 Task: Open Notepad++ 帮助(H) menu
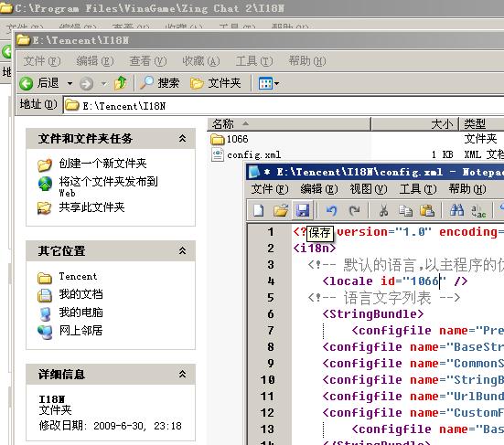pos(467,189)
